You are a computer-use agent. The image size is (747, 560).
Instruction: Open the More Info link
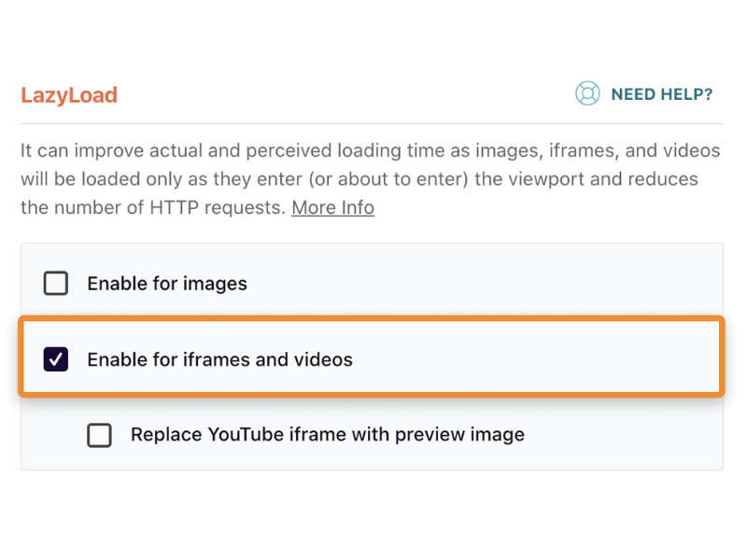[x=333, y=207]
